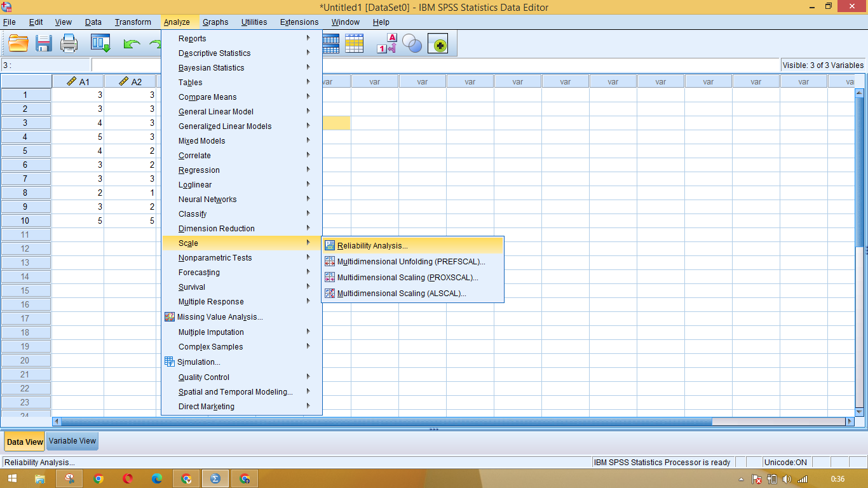Click the Missing Value Analysis icon

coord(169,316)
